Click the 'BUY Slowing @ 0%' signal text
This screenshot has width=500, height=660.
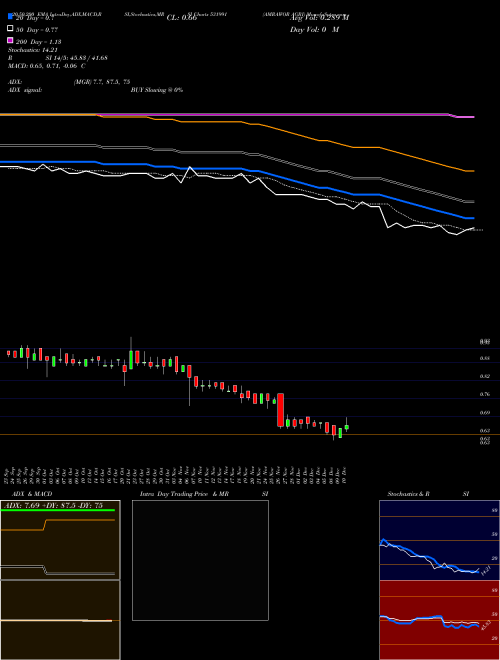(x=157, y=90)
